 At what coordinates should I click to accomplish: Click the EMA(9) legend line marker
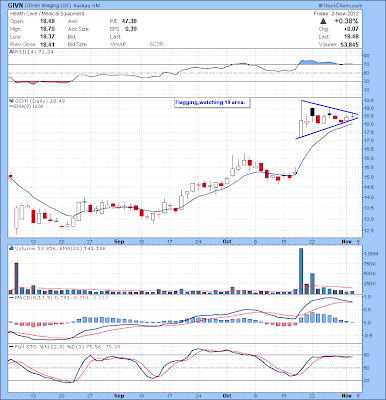[x=10, y=106]
